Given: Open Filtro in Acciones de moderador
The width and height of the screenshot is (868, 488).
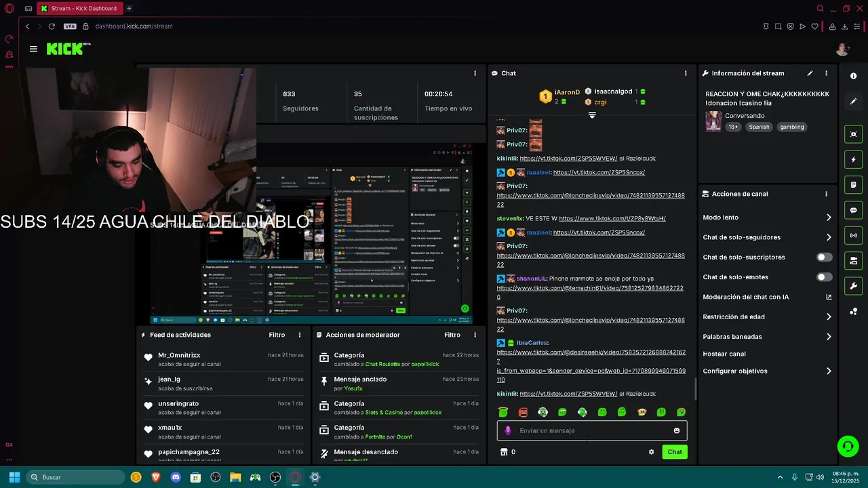Looking at the screenshot, I should tap(452, 335).
